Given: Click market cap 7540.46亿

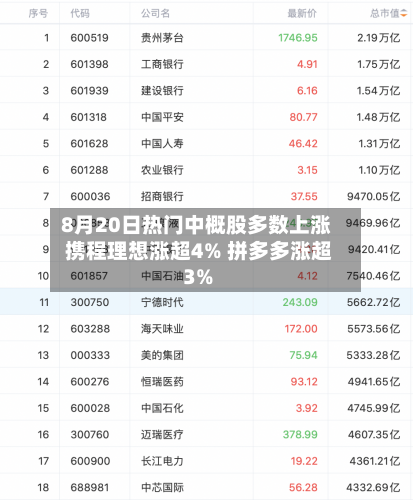Looking at the screenshot, I should [x=373, y=276].
